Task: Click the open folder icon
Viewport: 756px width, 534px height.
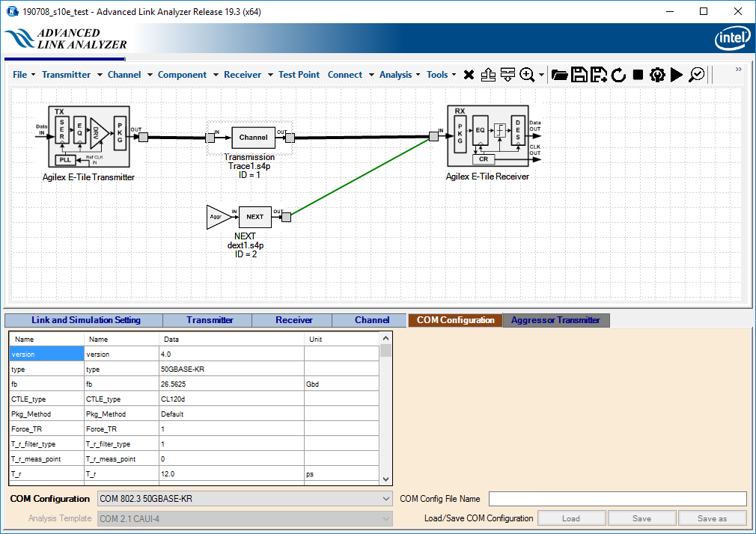Action: (x=559, y=75)
